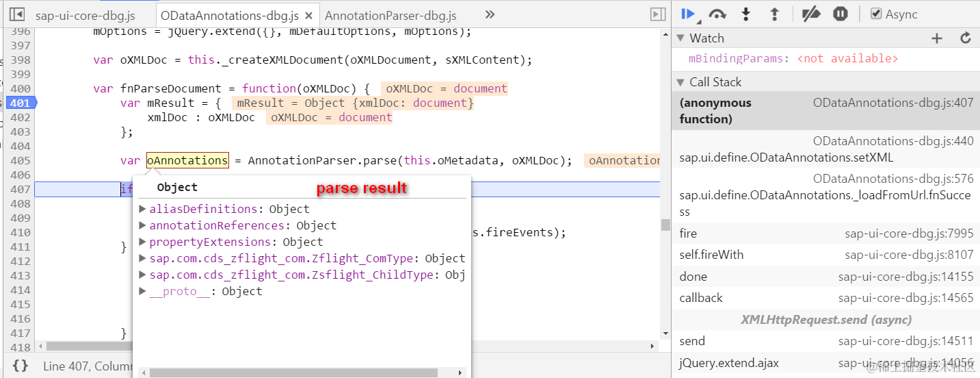Open sap-ui-core-dbg.js:7995 source link

(x=909, y=234)
